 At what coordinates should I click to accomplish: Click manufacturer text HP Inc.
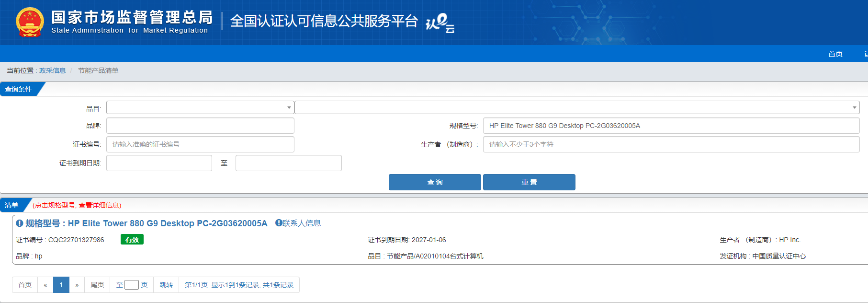[789, 240]
